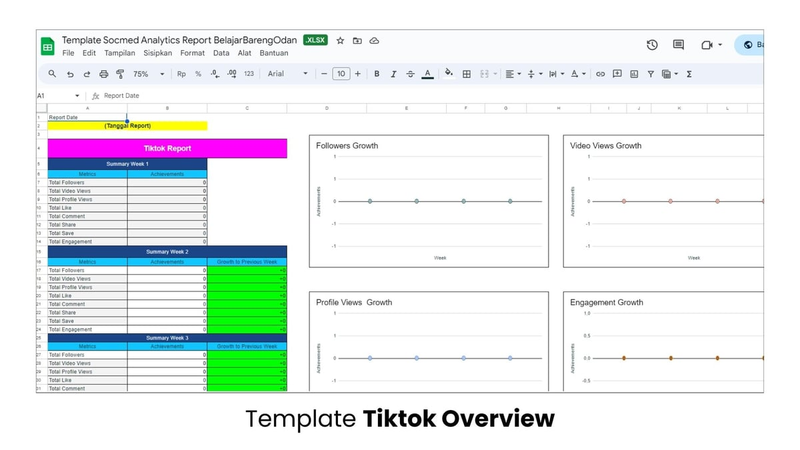The image size is (800, 450).
Task: Open the Bantuan menu
Action: 273,53
